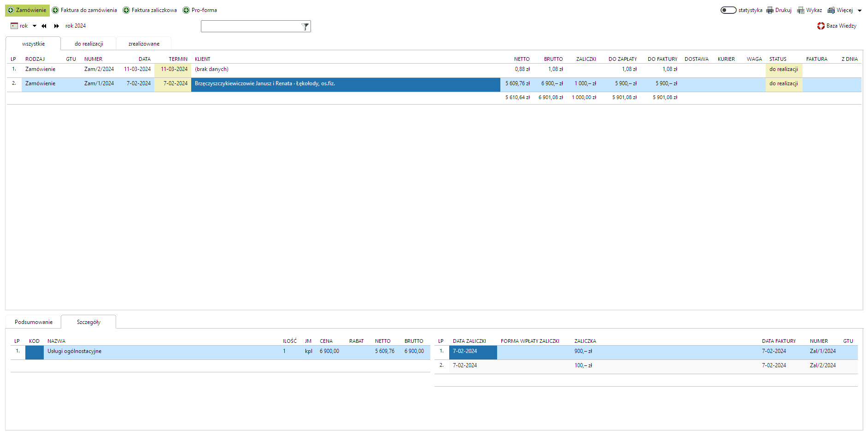Click the funnel filter icon

(x=305, y=27)
